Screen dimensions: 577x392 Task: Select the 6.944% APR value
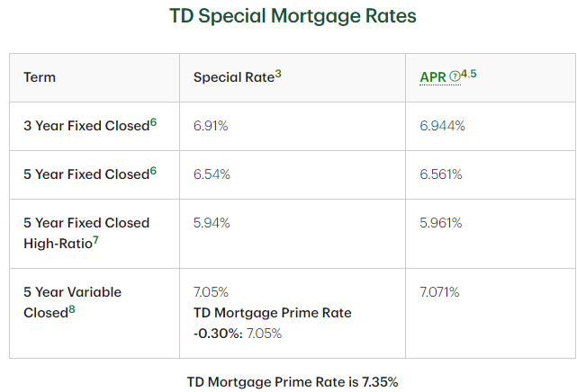[442, 126]
